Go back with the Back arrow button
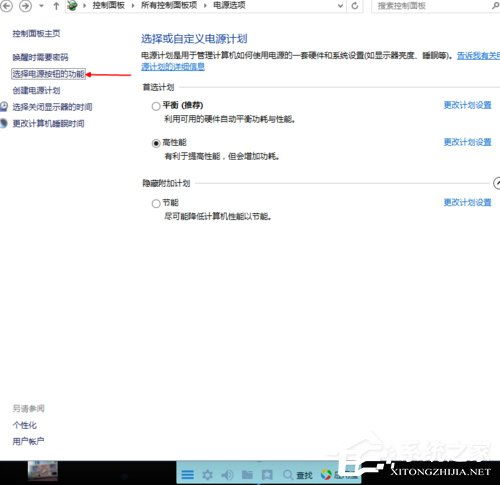The image size is (500, 485). pyautogui.click(x=7, y=6)
